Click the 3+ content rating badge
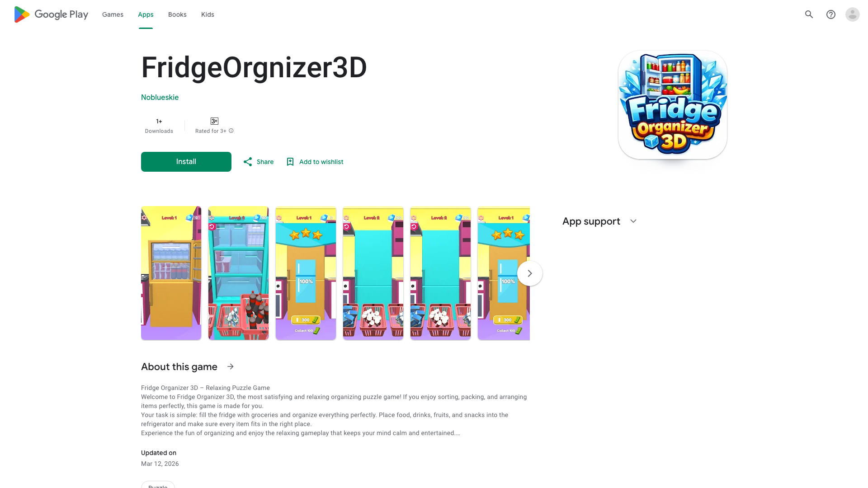This screenshot has height=488, width=868. click(x=214, y=121)
